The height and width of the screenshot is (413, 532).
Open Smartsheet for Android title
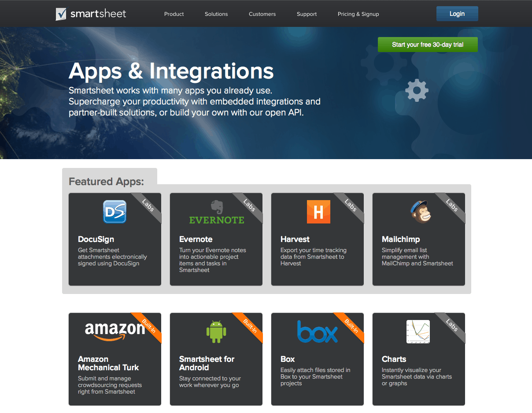point(207,363)
